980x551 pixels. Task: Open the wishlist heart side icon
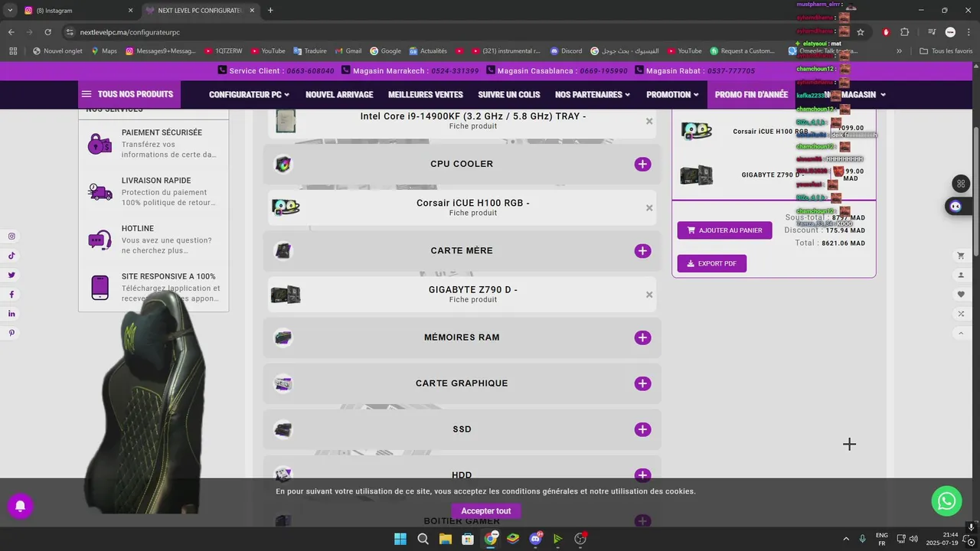pyautogui.click(x=961, y=295)
